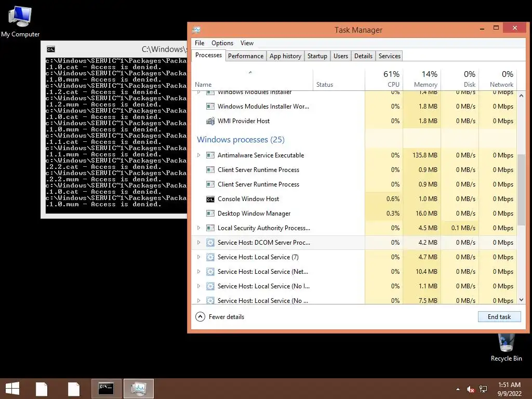This screenshot has height=399, width=532.
Task: Click the process list scrollbar thumb
Action: (521, 190)
